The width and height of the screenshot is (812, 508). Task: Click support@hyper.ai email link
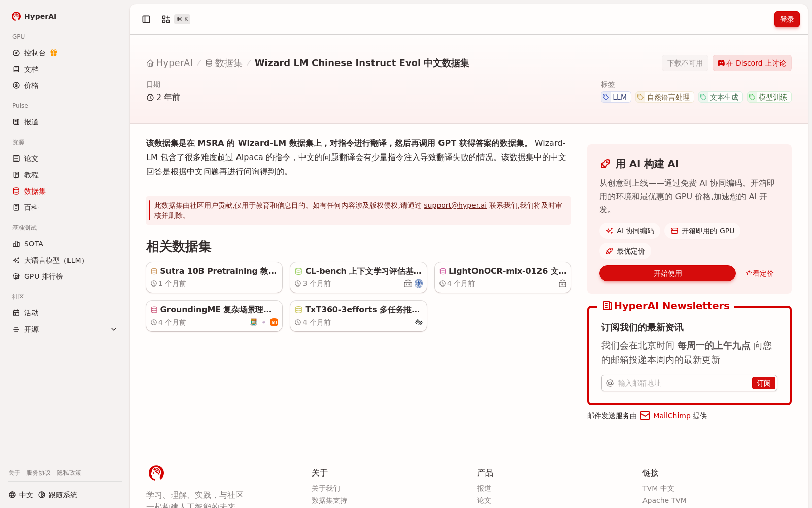tap(455, 205)
